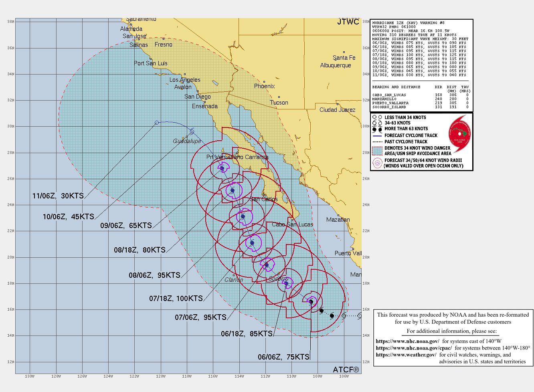Click the '08/18Z, 80KTS' forecast label
The width and height of the screenshot is (534, 392).
[140, 250]
